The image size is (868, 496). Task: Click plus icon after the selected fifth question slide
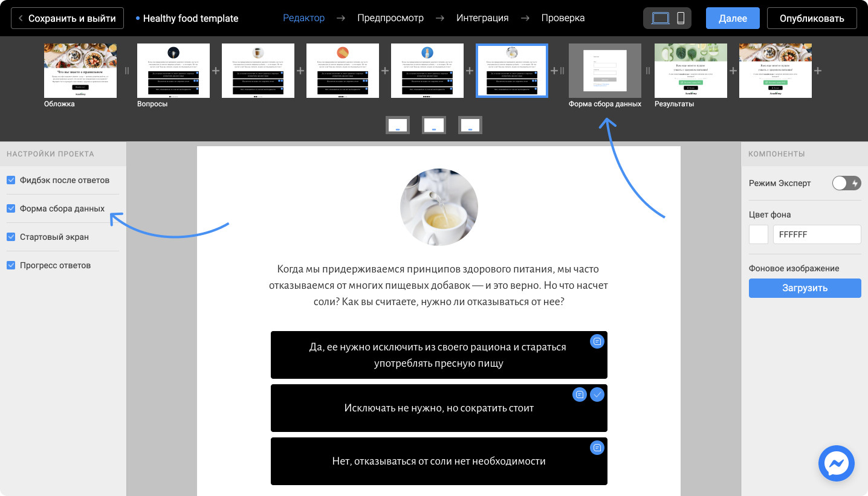click(x=554, y=71)
